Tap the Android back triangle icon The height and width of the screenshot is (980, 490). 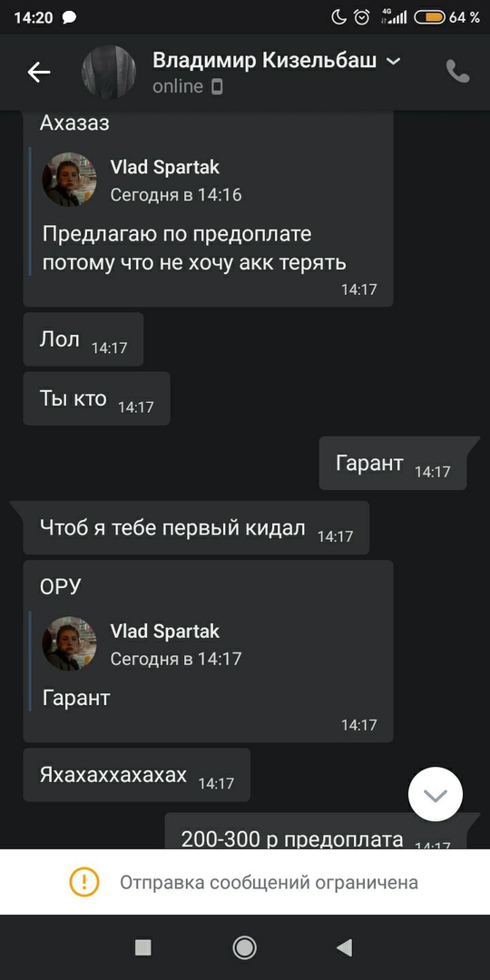345,947
